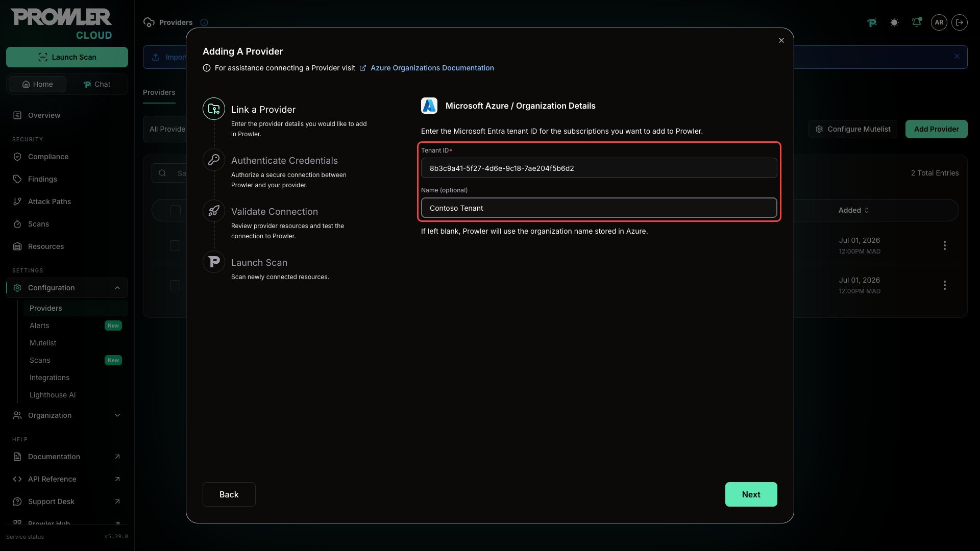
Task: Sort by the Added column header
Action: pos(853,210)
